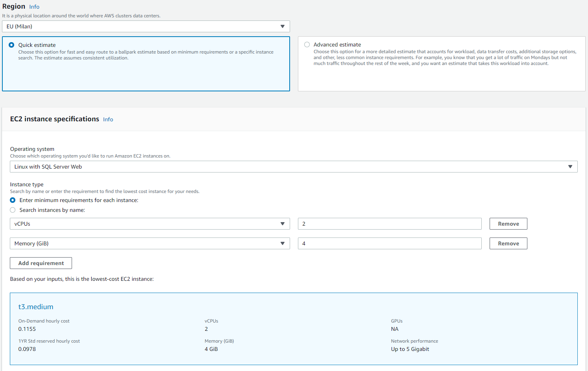Click the vCPUs value input field
The height and width of the screenshot is (371, 588).
(x=389, y=224)
